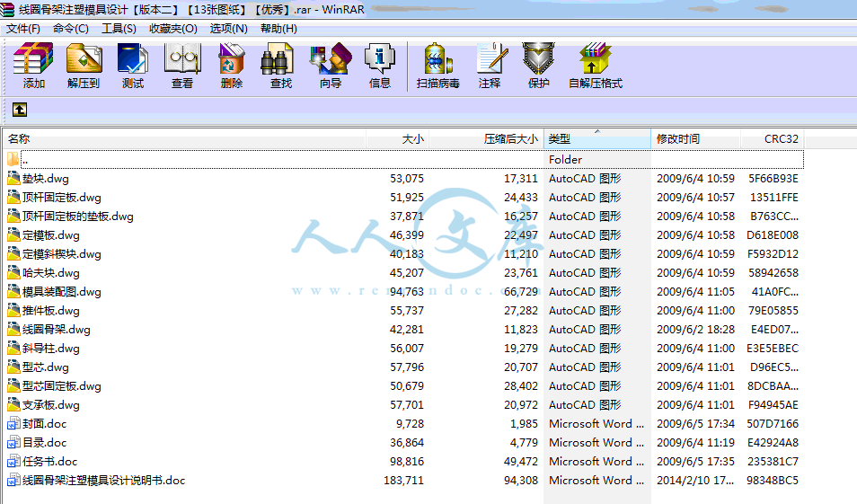Click the dwg icon of 型芯.dwg

click(x=13, y=367)
